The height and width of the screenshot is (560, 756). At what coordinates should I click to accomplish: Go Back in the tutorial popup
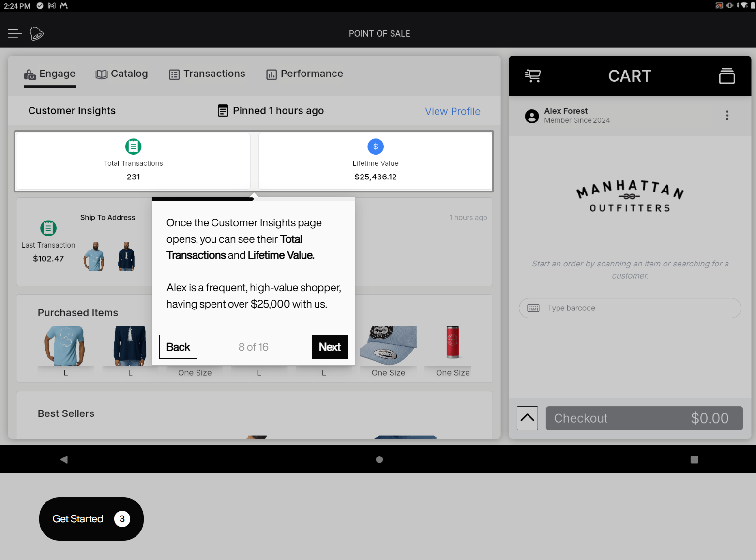click(178, 347)
